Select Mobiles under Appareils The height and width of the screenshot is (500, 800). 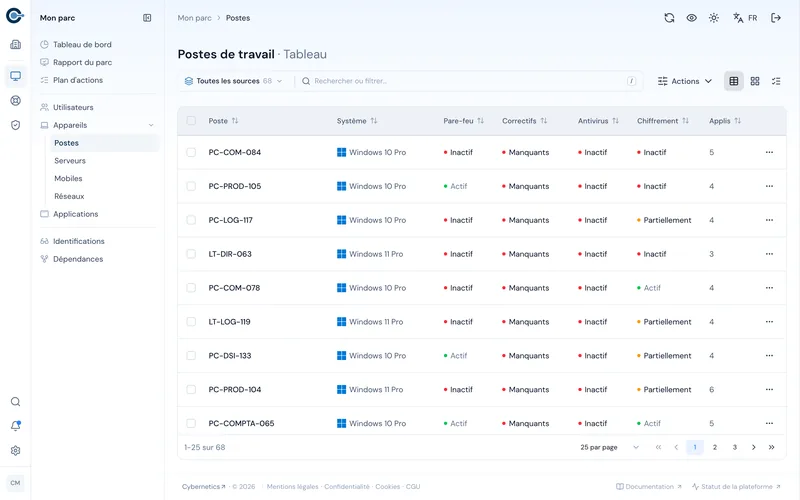[x=68, y=179]
